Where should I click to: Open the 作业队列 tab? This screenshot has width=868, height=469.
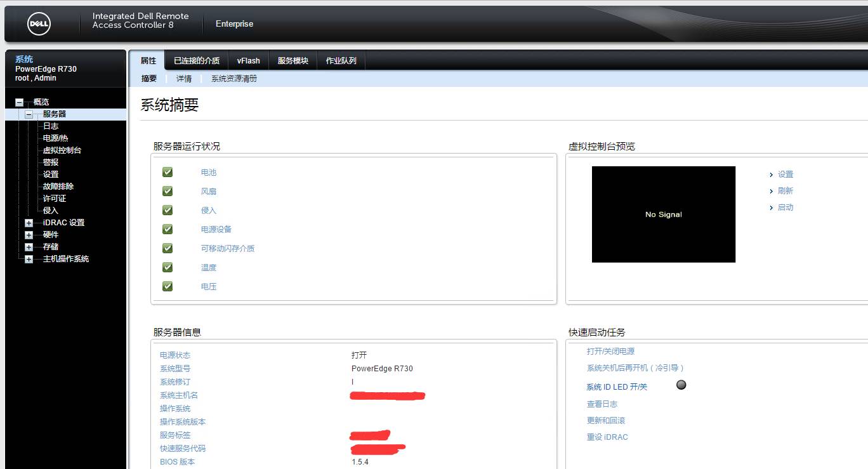[341, 61]
